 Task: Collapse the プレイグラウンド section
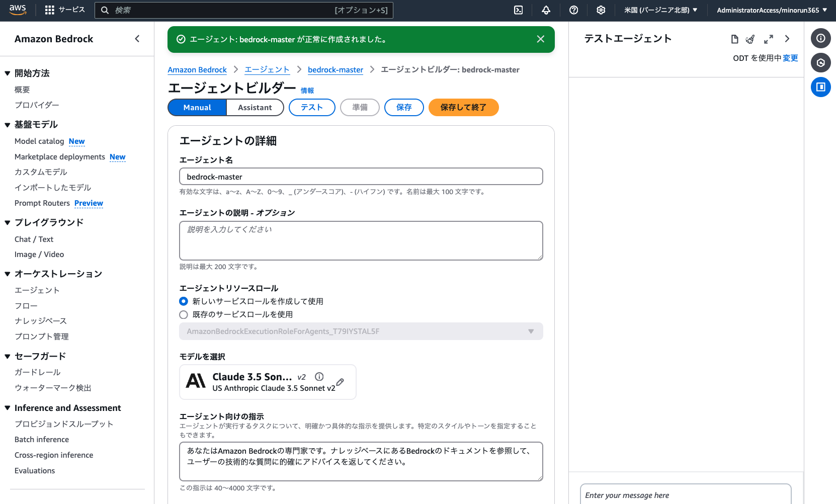pyautogui.click(x=8, y=223)
